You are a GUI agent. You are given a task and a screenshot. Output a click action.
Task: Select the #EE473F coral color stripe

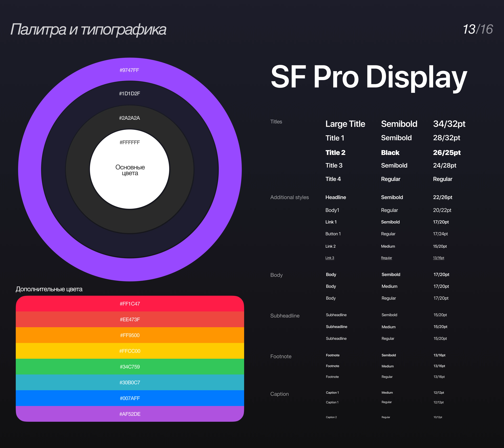[x=130, y=319]
